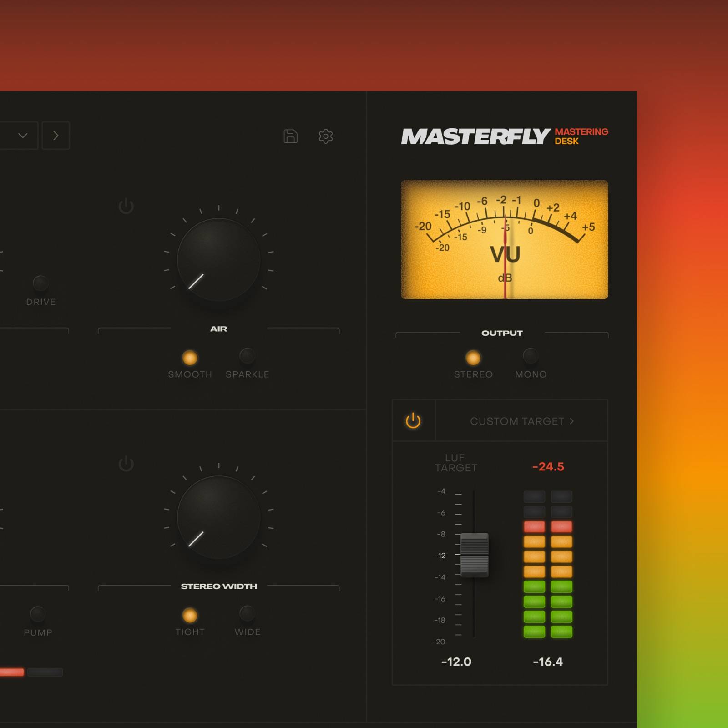Select the TIGHT stereo width mode

(190, 615)
